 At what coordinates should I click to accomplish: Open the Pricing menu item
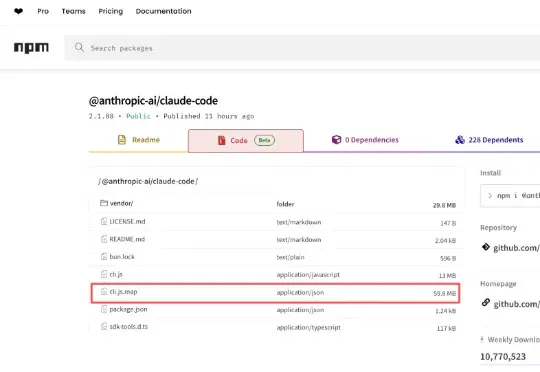pos(111,11)
